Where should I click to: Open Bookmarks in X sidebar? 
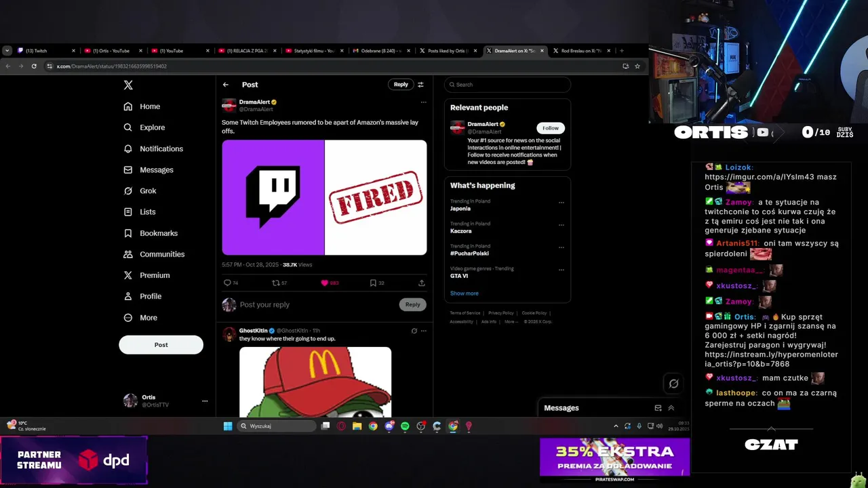tap(151, 233)
